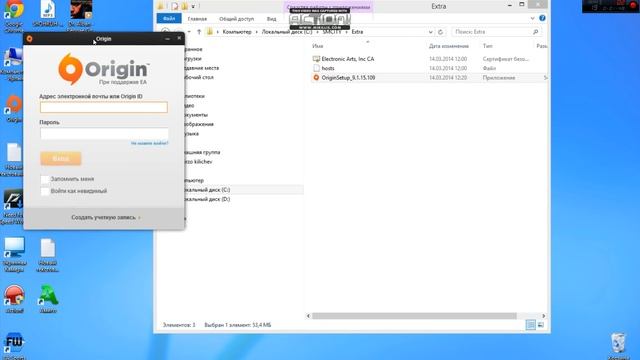
Task: Open the Файл tab in Explorer
Action: (x=169, y=18)
